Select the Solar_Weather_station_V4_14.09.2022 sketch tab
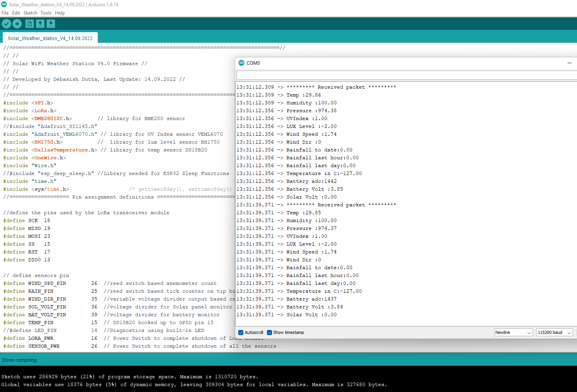Screen dimensions: 577x392 pyautogui.click(x=50, y=38)
